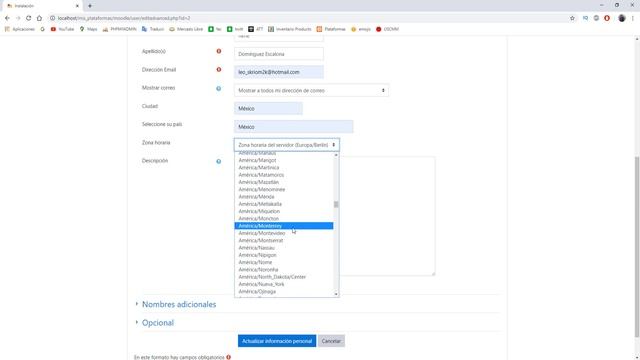
Task: Open the Mostrar correo dropdown
Action: pyautogui.click(x=311, y=90)
